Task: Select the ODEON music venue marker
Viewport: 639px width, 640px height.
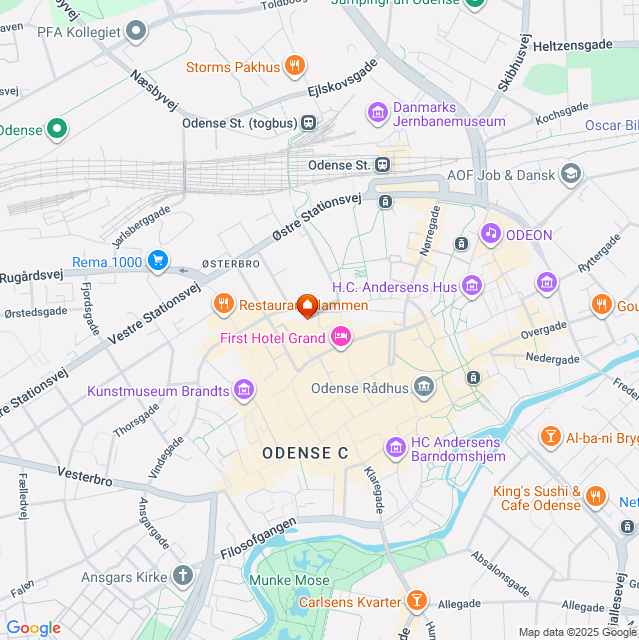Action: click(490, 234)
